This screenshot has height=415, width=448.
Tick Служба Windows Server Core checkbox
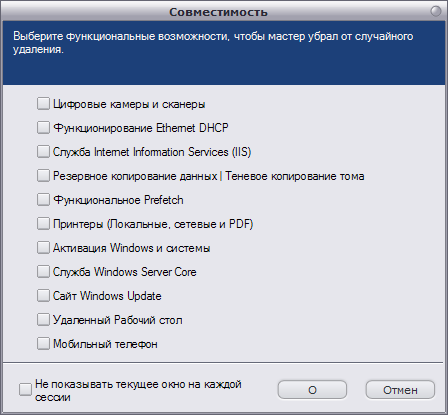coord(43,272)
